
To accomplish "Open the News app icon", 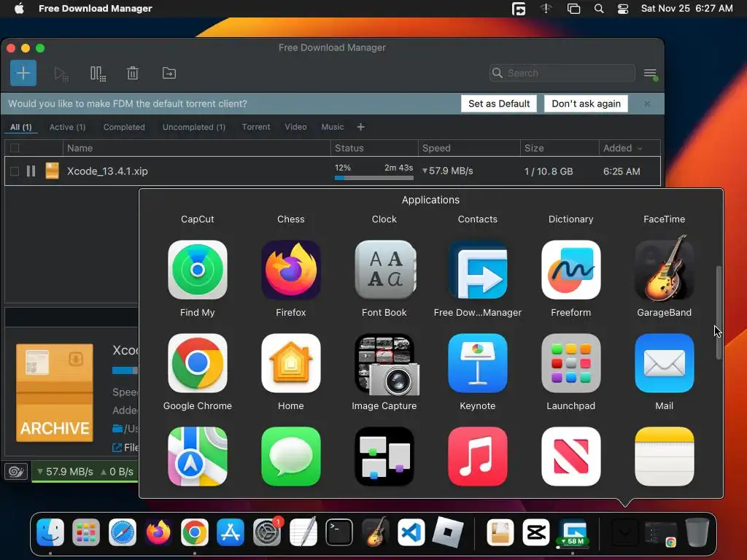I will pyautogui.click(x=570, y=456).
